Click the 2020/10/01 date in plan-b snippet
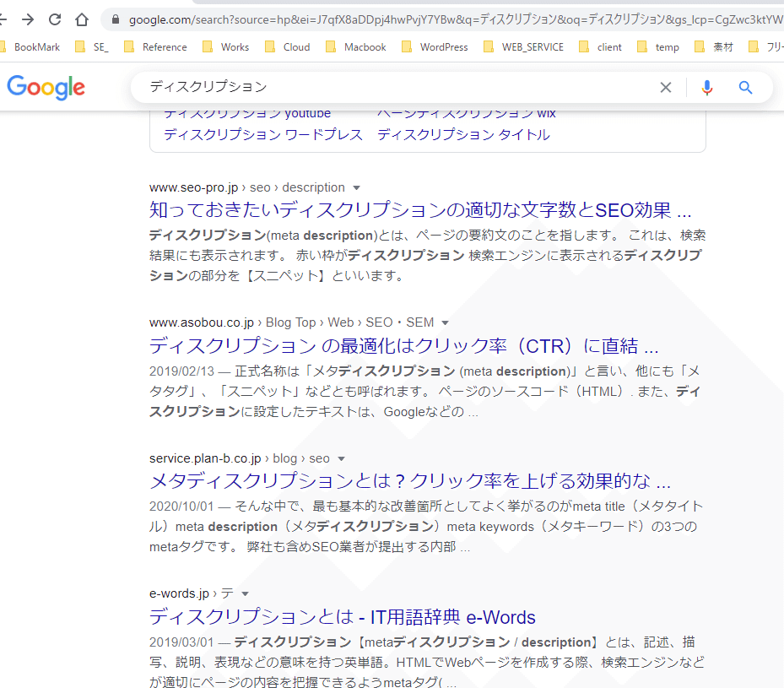This screenshot has width=784, height=688. (181, 507)
